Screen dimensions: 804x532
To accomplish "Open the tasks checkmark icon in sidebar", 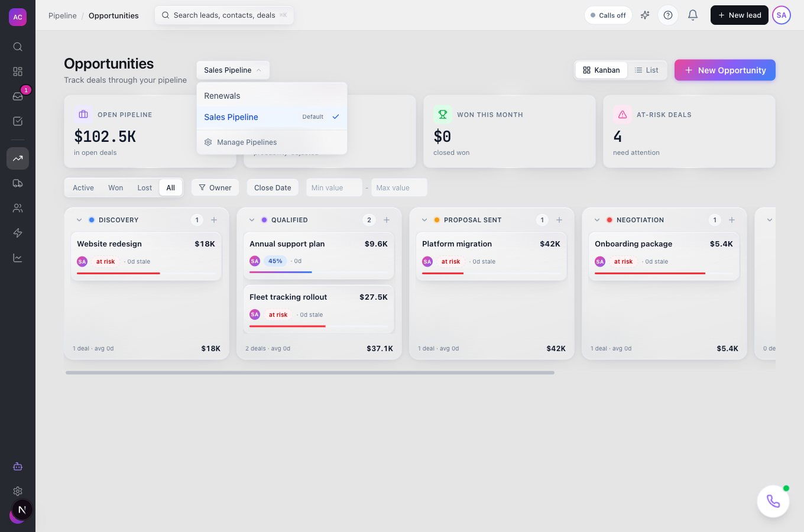I will pyautogui.click(x=18, y=121).
